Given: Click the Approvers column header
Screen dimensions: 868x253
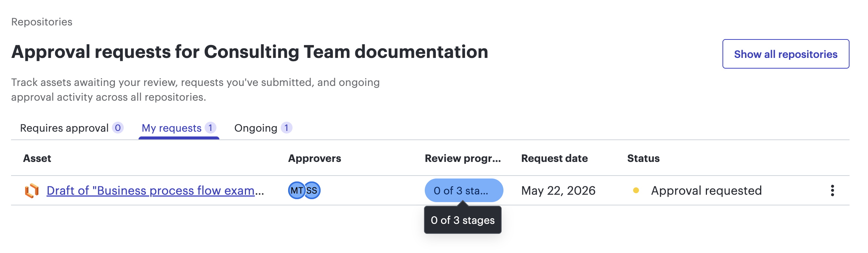Looking at the screenshot, I should coord(314,158).
